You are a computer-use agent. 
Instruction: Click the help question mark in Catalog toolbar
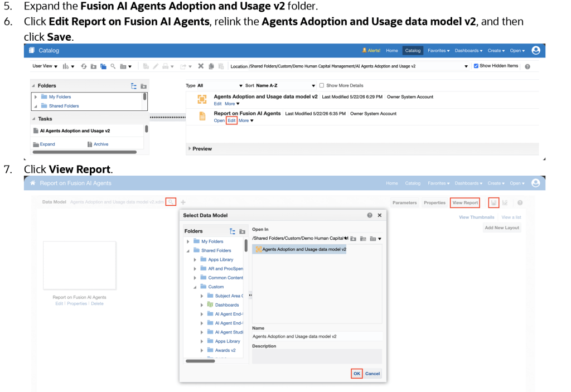click(528, 66)
